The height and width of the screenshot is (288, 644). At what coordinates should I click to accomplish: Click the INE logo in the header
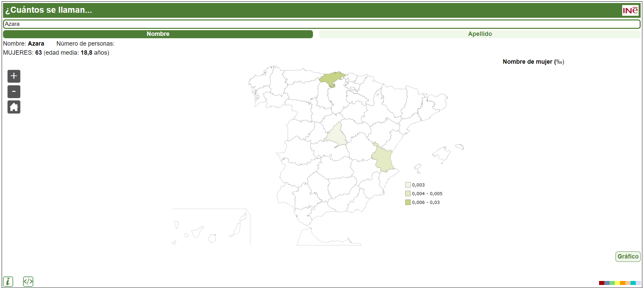click(x=630, y=10)
